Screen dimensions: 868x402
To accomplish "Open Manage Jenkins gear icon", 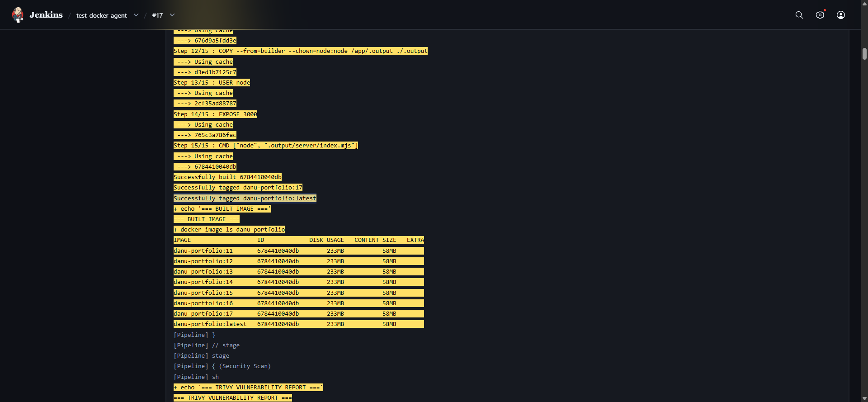I will coord(820,15).
